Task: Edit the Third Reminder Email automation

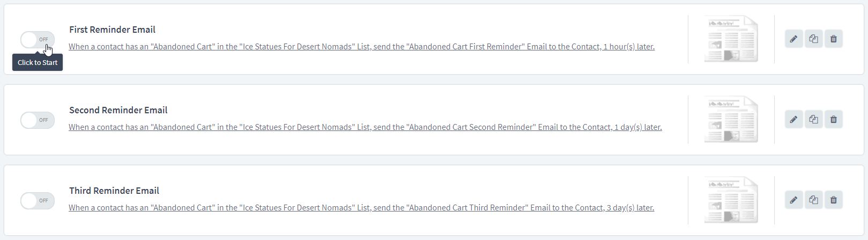Action: point(793,200)
